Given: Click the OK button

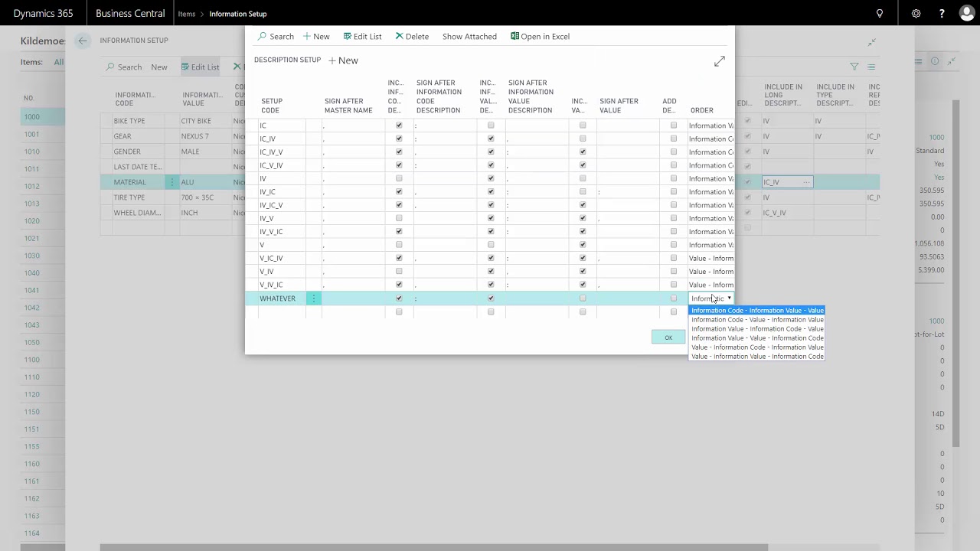Looking at the screenshot, I should tap(668, 337).
